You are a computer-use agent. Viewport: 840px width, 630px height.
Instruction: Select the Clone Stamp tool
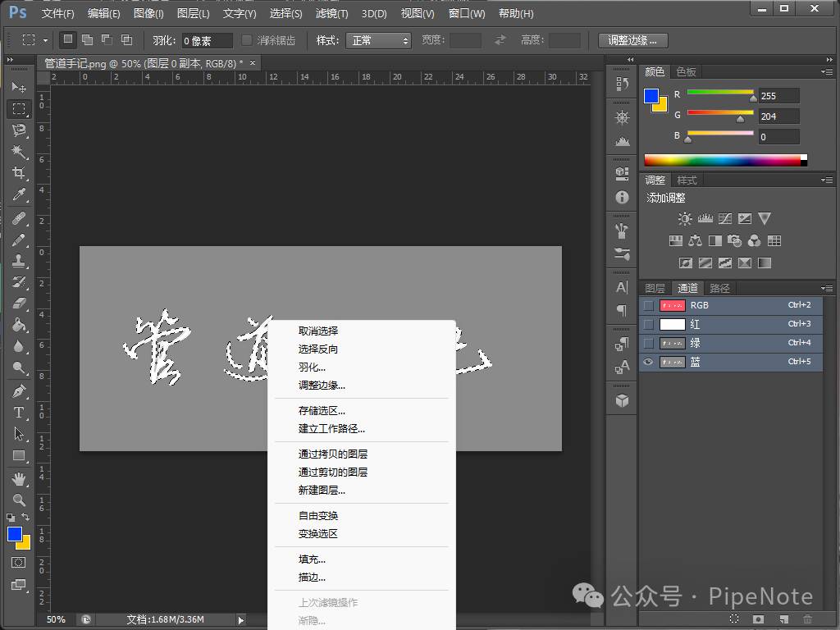19,261
